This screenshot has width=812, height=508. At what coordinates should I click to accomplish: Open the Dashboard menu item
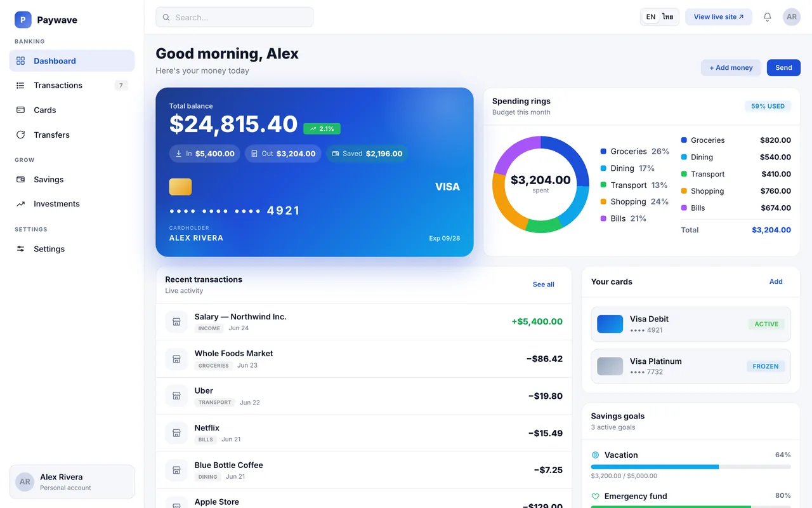(x=72, y=61)
